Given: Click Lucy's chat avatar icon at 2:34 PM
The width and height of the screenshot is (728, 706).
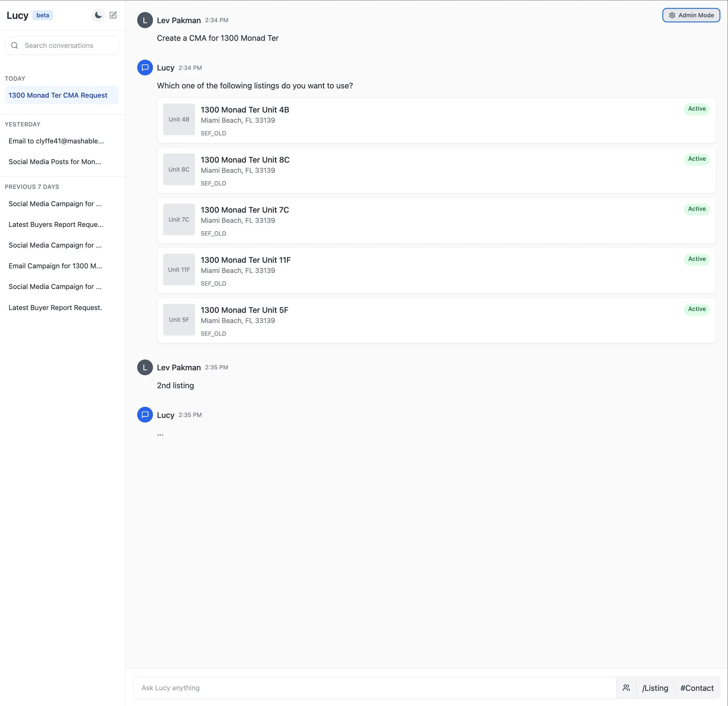Looking at the screenshot, I should [x=145, y=68].
